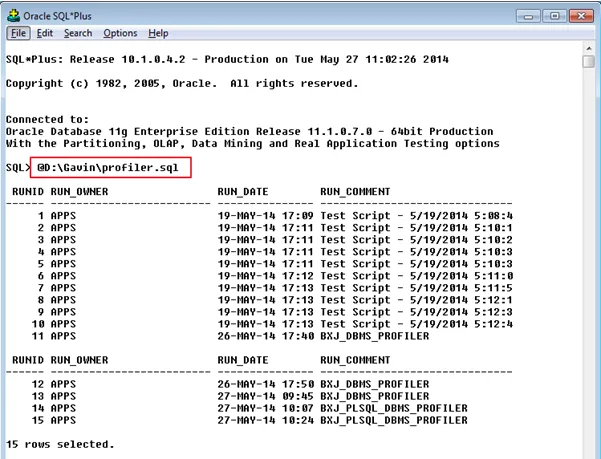Click the @D:\Gavin\profiler.sql command text
Viewport: 601px width, 459px height.
point(108,167)
